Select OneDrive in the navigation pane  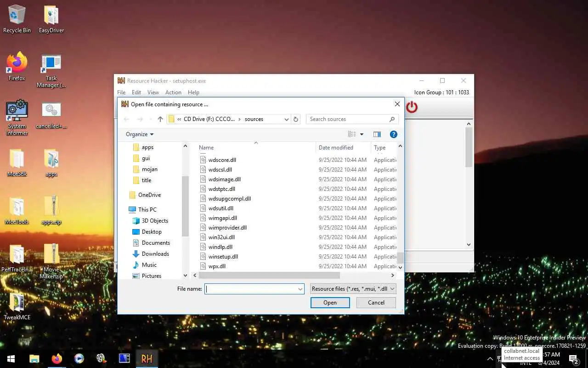tap(149, 195)
